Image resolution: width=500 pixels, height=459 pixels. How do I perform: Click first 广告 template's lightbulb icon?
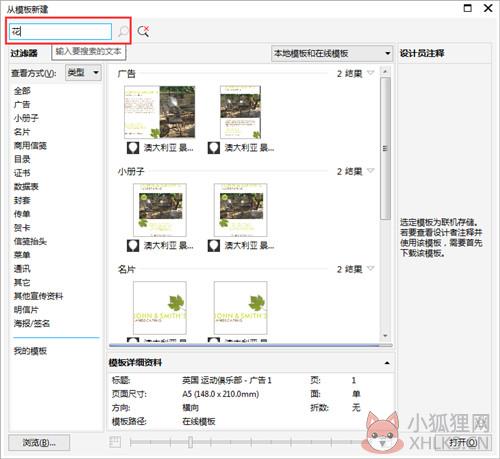(x=133, y=148)
